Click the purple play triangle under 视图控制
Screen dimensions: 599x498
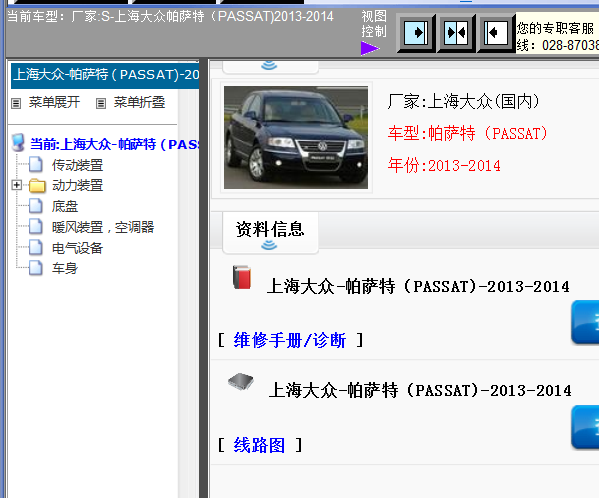click(x=370, y=48)
